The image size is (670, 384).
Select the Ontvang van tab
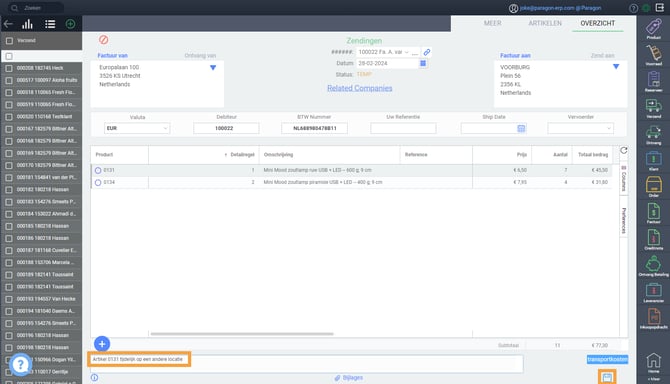point(200,56)
